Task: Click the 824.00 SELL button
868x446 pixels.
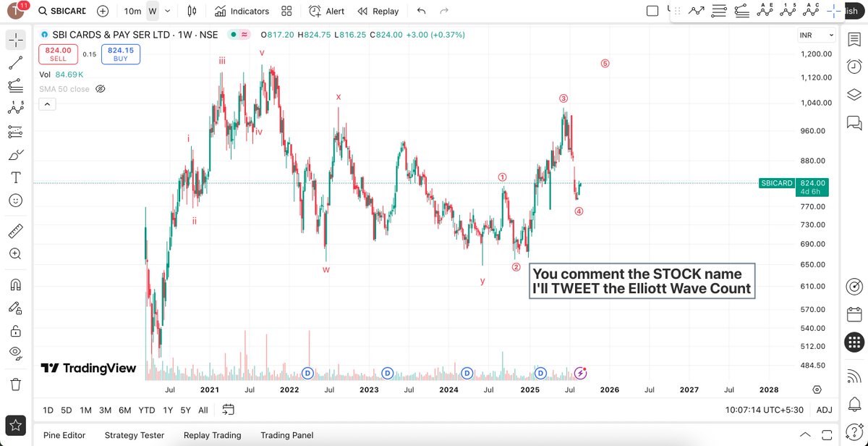Action: tap(59, 54)
